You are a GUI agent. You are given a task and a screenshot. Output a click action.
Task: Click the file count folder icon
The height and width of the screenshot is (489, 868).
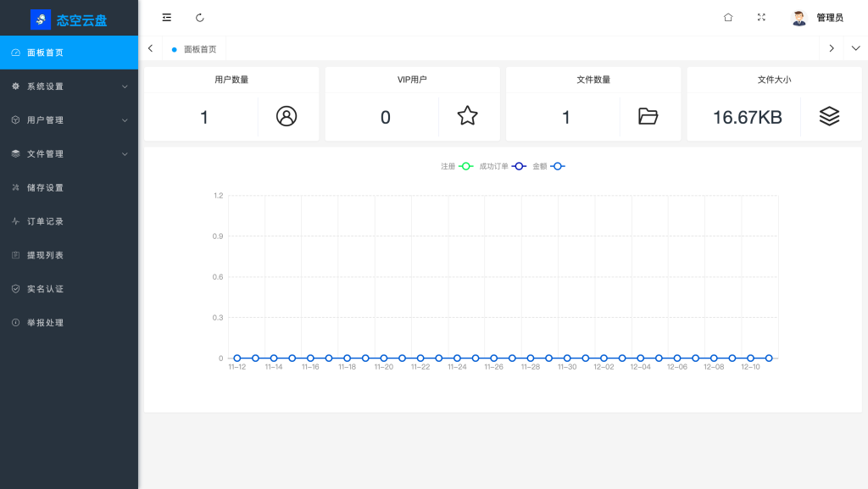(x=648, y=117)
